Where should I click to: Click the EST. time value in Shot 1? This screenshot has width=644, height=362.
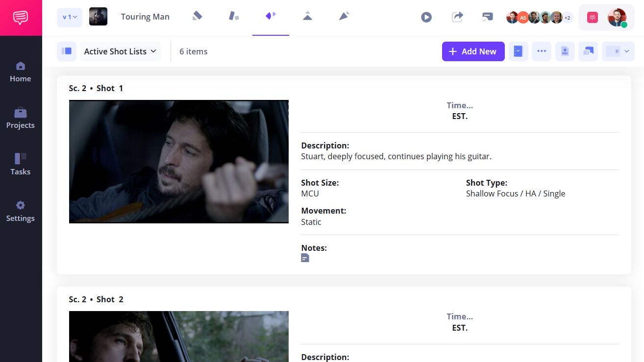tap(460, 117)
